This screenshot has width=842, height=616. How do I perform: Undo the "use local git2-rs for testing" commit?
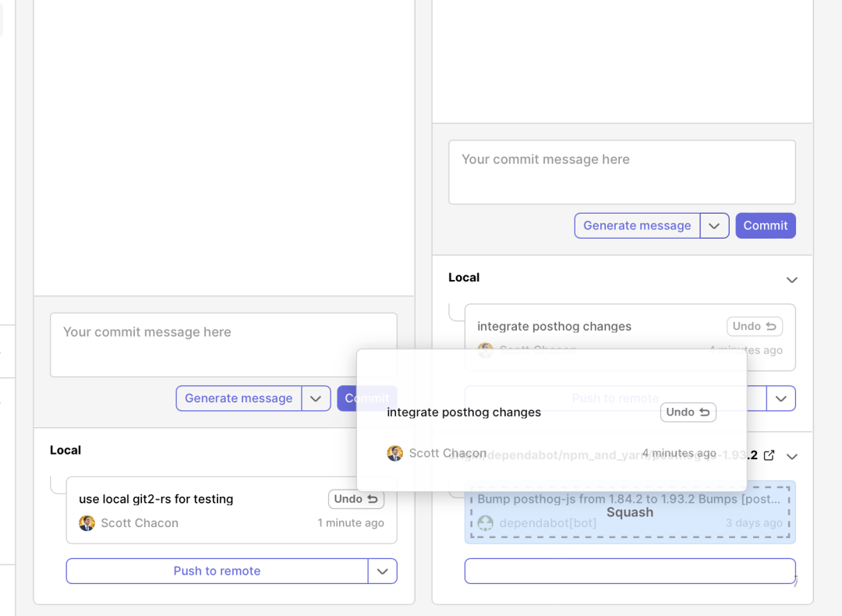click(x=356, y=499)
